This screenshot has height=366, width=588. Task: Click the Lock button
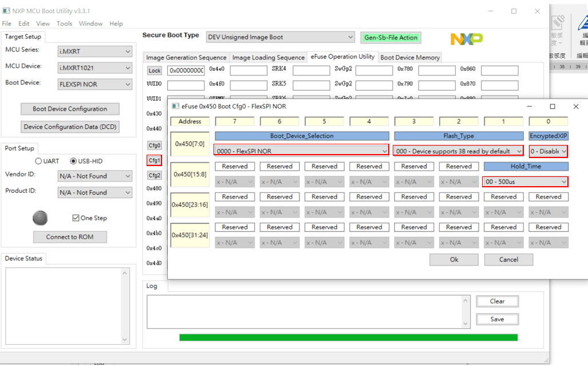(154, 70)
